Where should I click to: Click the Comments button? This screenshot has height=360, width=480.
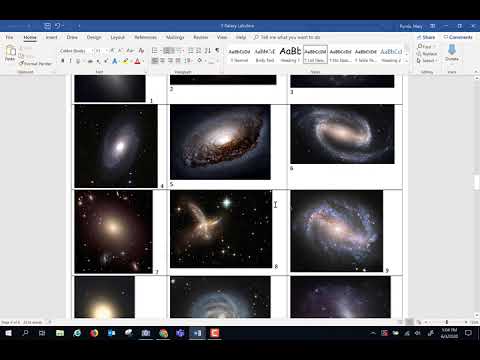pos(458,37)
